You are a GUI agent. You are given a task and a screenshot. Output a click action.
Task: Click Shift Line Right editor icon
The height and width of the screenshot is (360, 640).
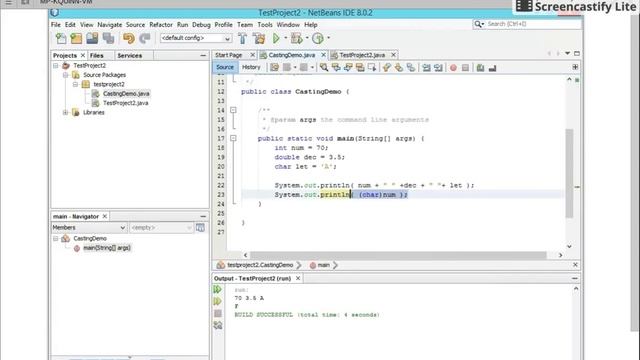pyautogui.click(x=438, y=67)
